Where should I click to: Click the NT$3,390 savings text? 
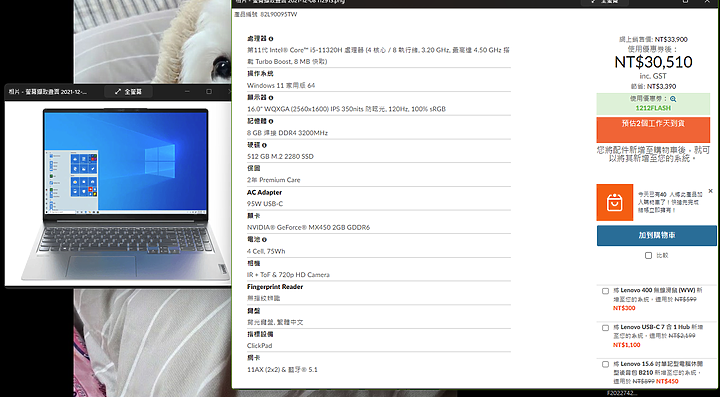point(661,86)
